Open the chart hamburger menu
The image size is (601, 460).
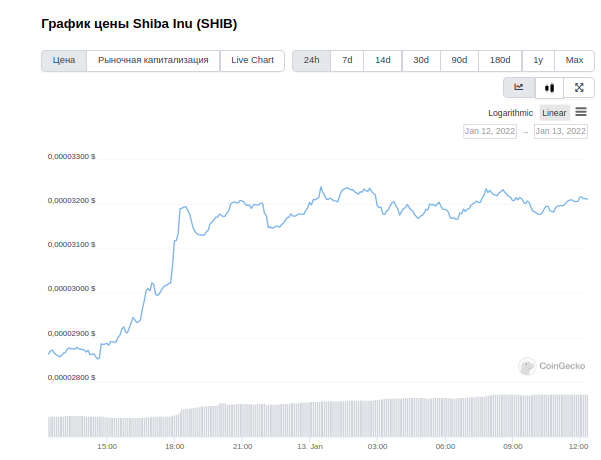pyautogui.click(x=581, y=112)
